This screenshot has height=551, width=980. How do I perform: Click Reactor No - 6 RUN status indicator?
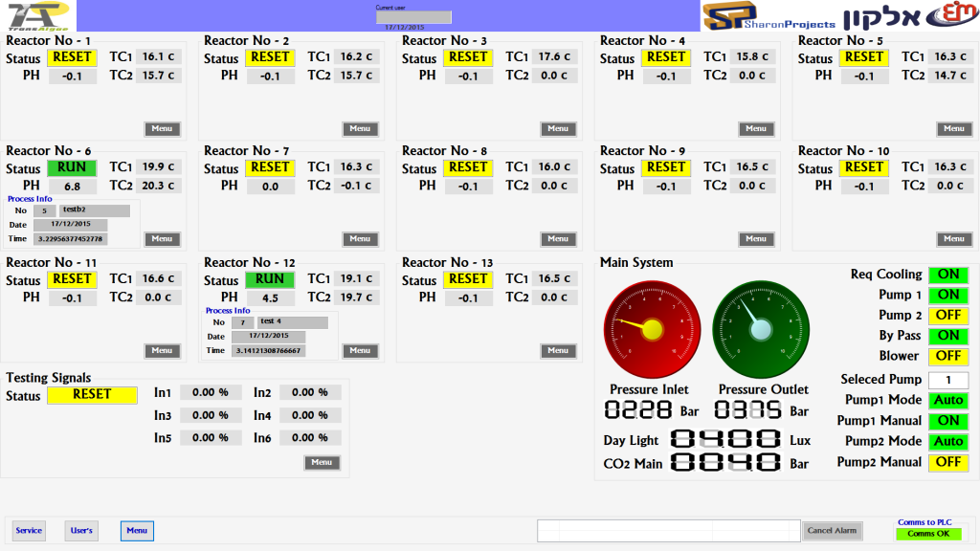click(x=72, y=167)
